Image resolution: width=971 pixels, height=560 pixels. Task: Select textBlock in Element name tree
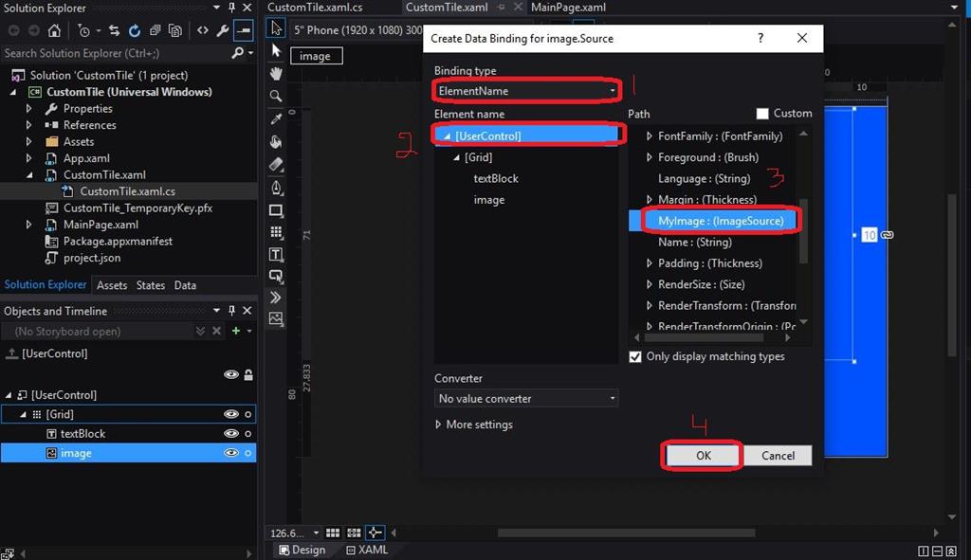point(496,179)
